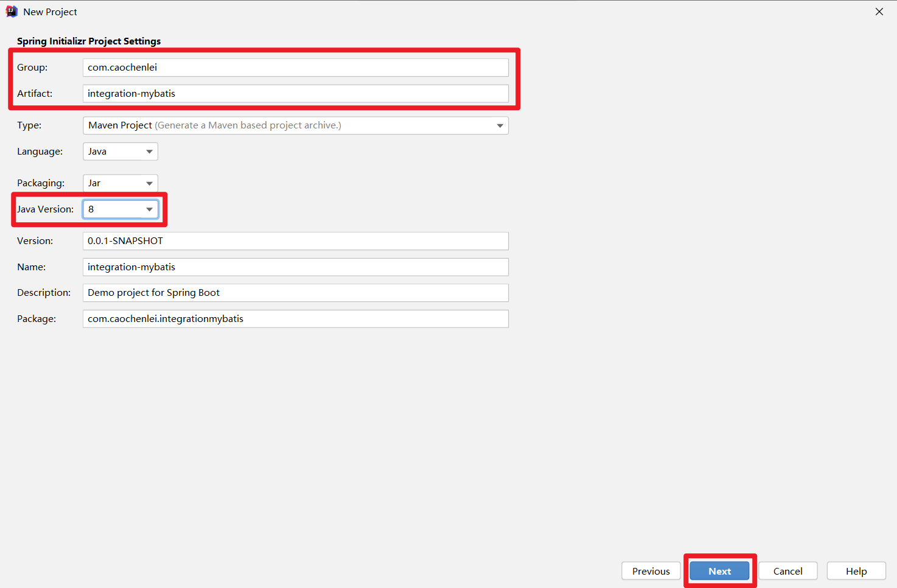Click the Type label
This screenshot has width=897, height=588.
(29, 125)
